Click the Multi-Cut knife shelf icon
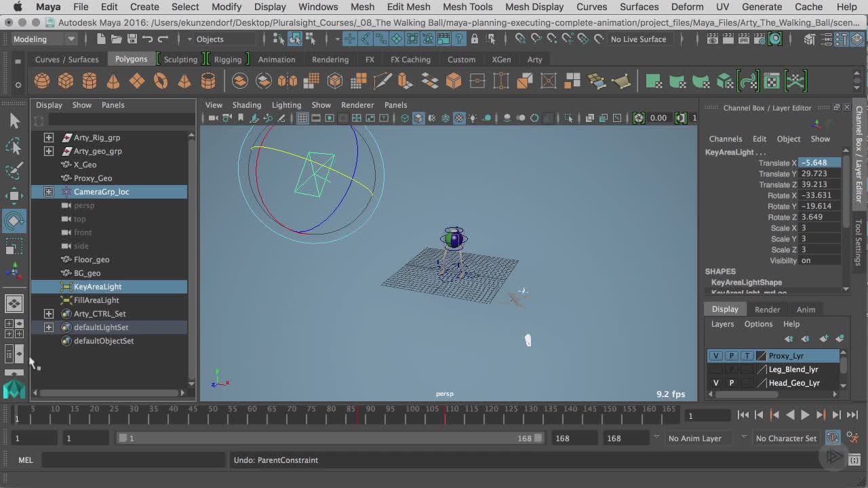 pos(382,81)
